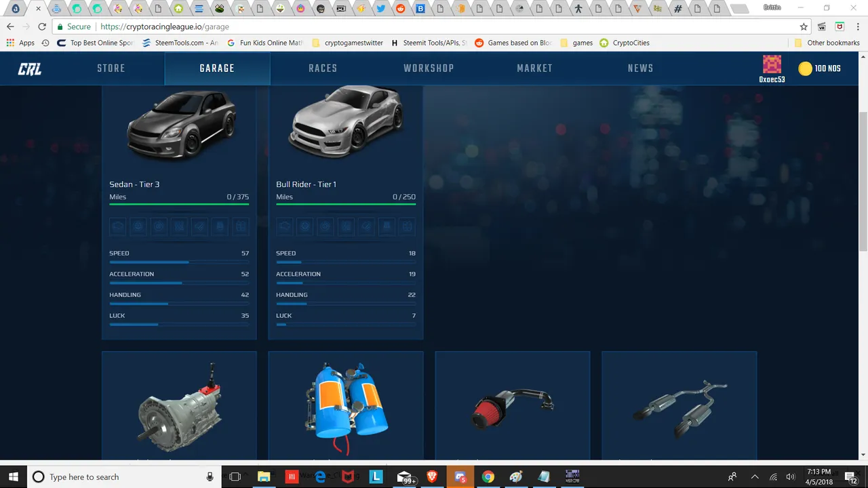Go to the Races page
This screenshot has height=488, width=868.
[x=323, y=68]
